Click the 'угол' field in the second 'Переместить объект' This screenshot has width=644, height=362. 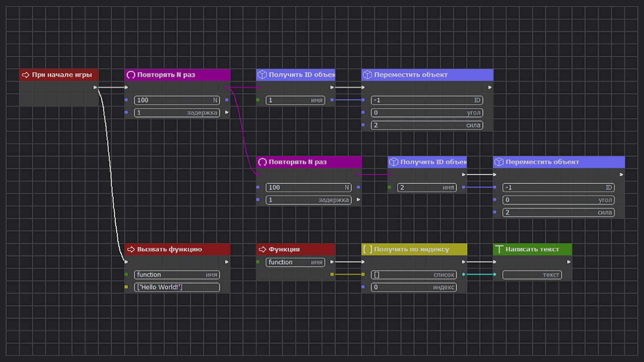point(558,200)
